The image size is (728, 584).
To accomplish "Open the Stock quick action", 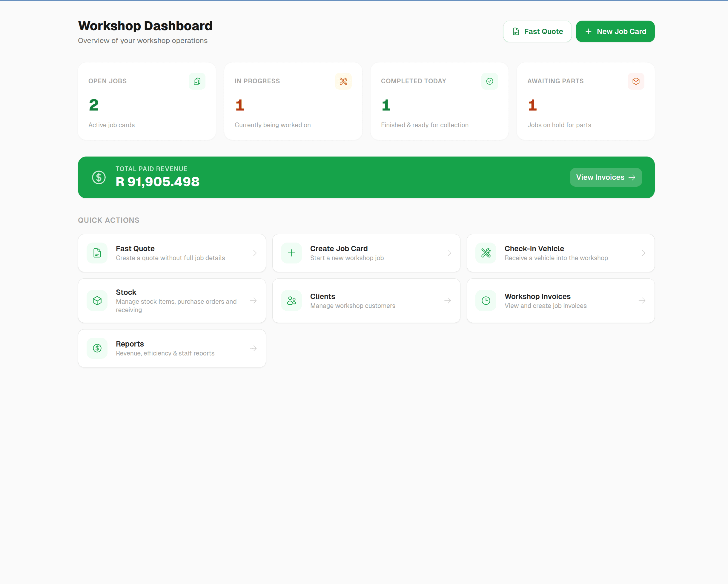I will [172, 301].
